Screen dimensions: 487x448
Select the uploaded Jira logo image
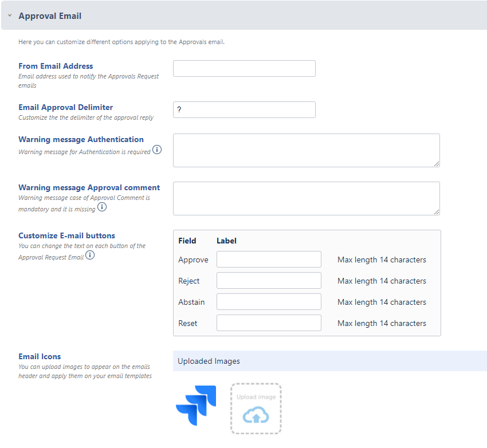click(x=196, y=405)
